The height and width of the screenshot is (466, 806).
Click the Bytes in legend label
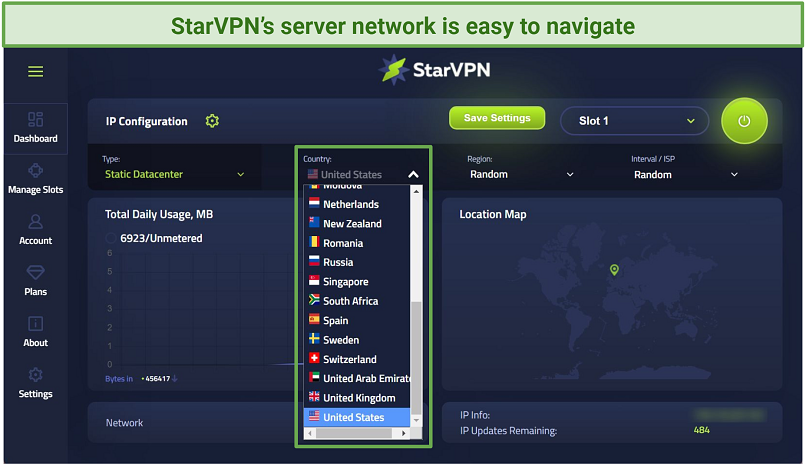[119, 379]
